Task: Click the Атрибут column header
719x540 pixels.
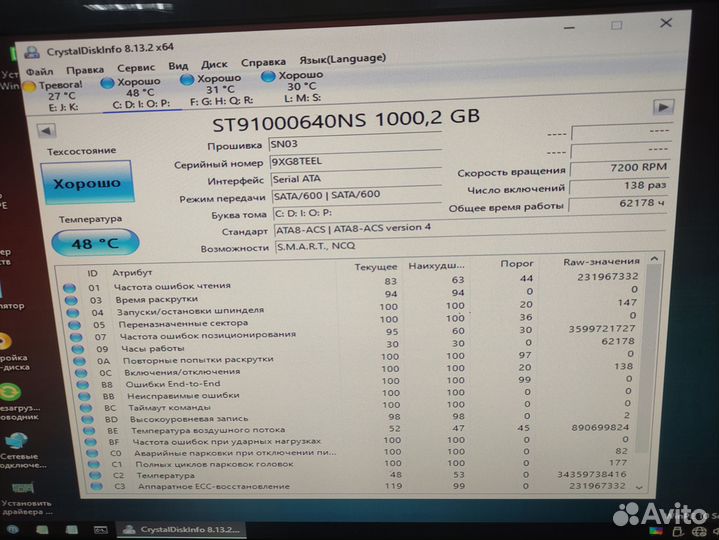Action: pos(132,273)
